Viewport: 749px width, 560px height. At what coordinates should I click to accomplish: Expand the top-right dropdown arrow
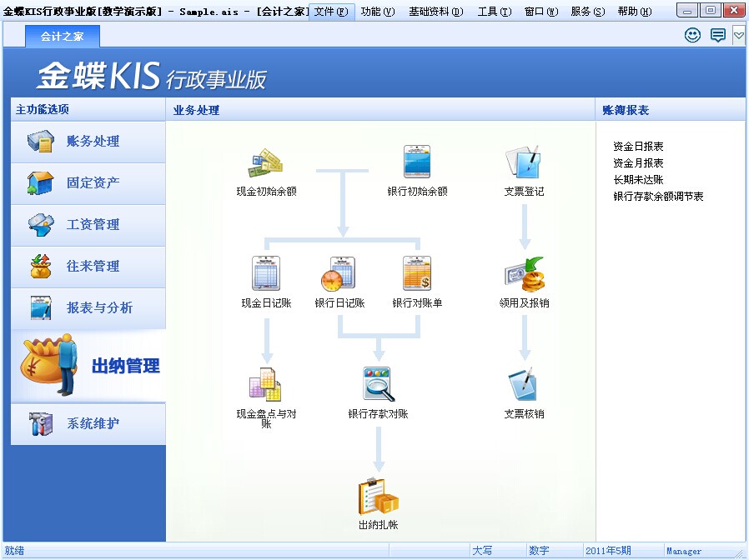738,35
